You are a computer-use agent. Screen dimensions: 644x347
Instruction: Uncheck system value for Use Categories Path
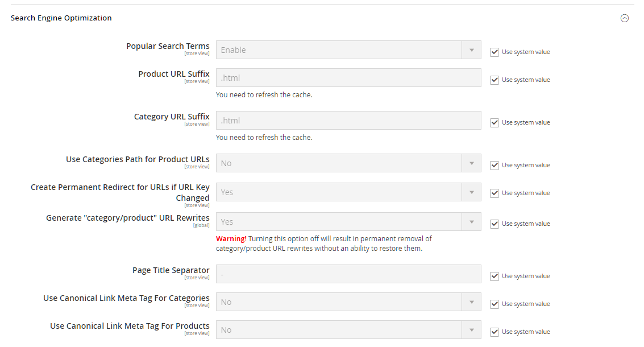coord(494,165)
